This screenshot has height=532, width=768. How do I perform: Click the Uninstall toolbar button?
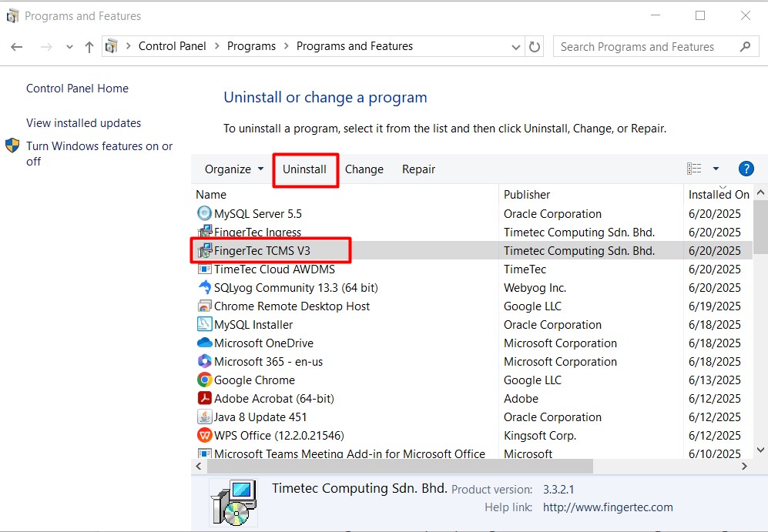tap(304, 169)
